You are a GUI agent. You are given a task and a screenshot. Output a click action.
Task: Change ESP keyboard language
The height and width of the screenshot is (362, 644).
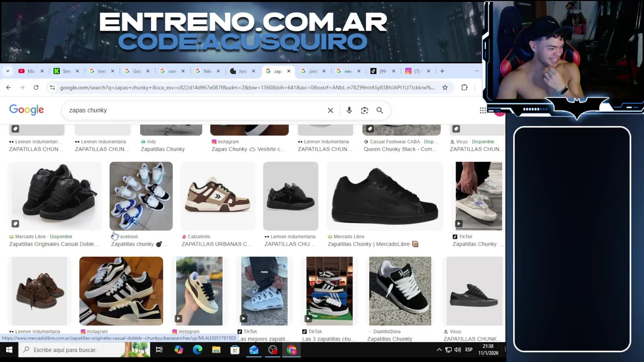(469, 350)
